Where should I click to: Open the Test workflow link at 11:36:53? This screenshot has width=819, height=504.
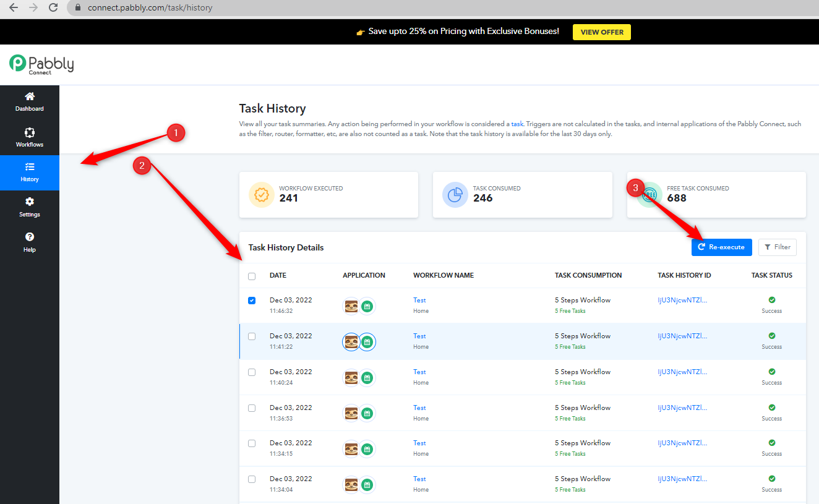pos(419,408)
